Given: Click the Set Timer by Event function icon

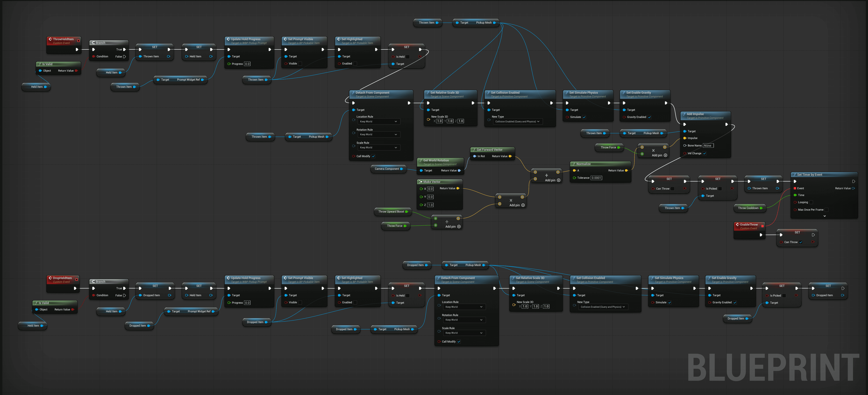Looking at the screenshot, I should coord(795,175).
